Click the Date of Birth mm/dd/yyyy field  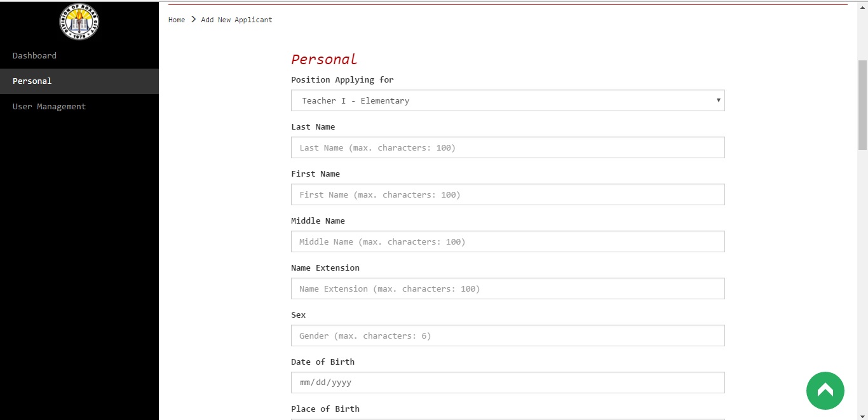coord(507,383)
